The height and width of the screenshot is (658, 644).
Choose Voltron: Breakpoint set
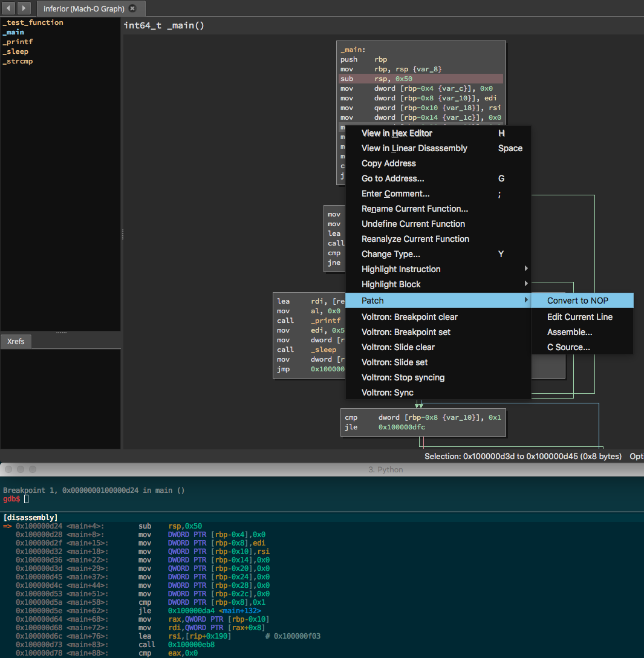click(x=406, y=332)
